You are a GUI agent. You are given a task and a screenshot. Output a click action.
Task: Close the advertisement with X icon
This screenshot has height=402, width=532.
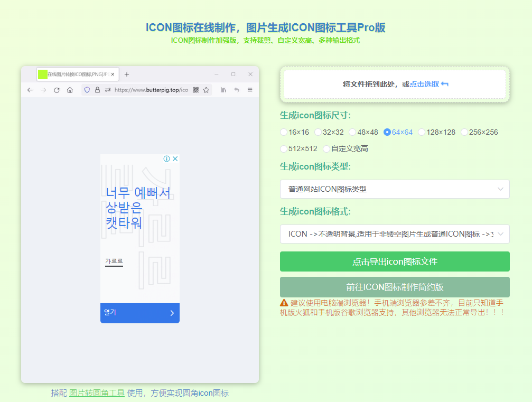tap(175, 158)
